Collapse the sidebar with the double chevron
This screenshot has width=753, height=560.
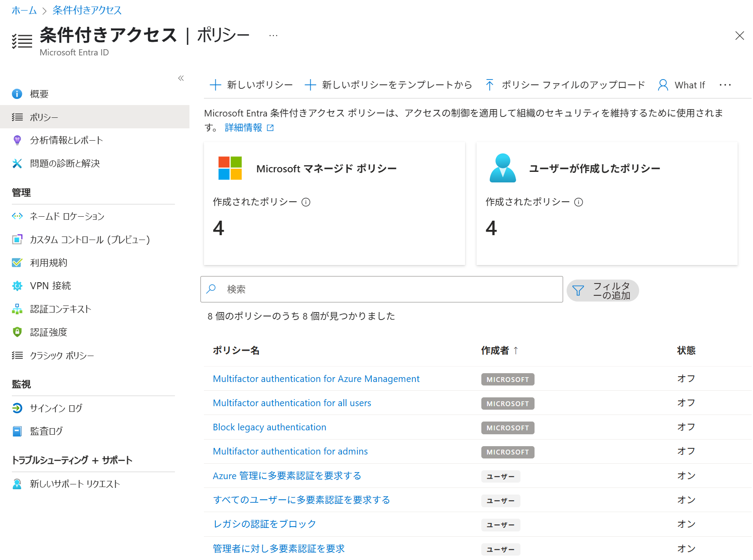[181, 78]
